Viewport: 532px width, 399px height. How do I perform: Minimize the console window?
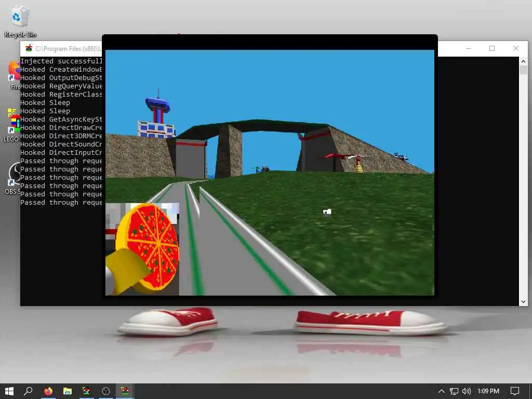coord(469,48)
